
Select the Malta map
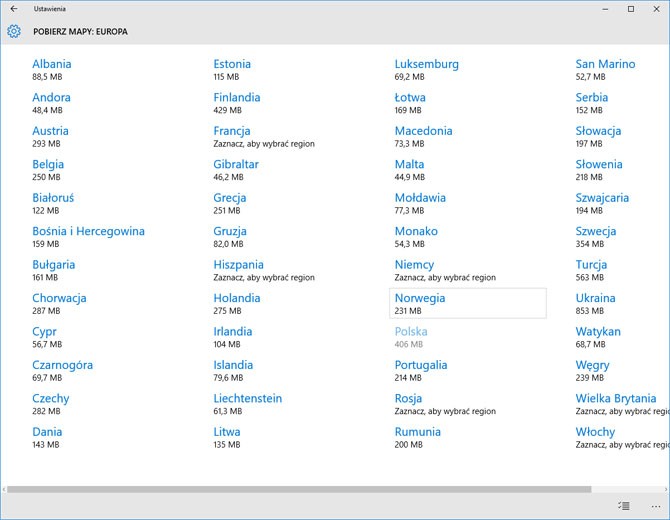pos(409,170)
